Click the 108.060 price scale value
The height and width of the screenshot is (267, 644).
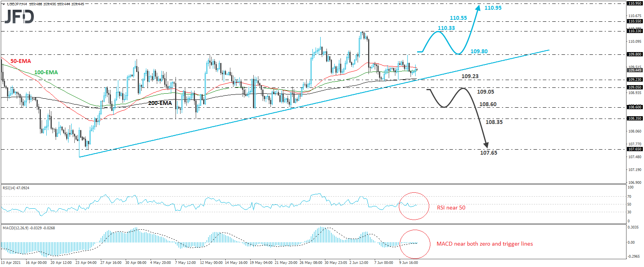635,131
